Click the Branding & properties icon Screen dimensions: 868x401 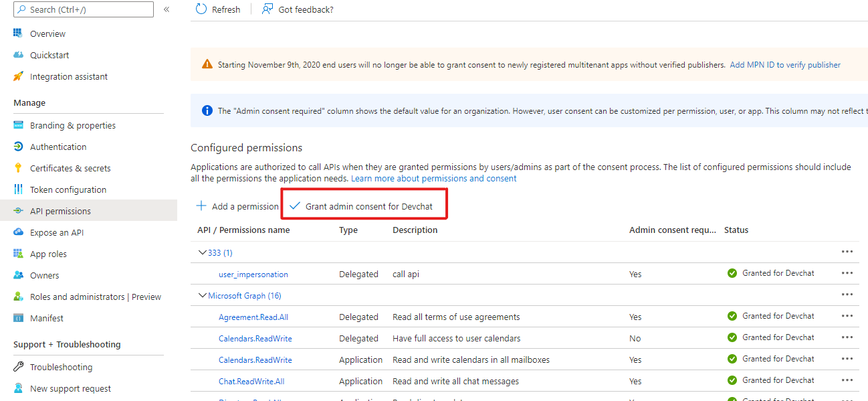(x=19, y=125)
